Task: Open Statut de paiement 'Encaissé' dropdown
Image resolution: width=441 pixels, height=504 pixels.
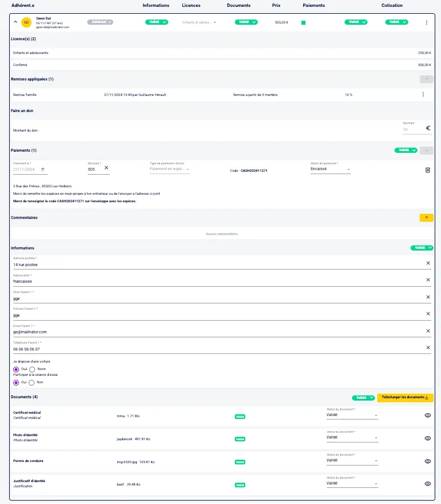Action: pyautogui.click(x=330, y=170)
